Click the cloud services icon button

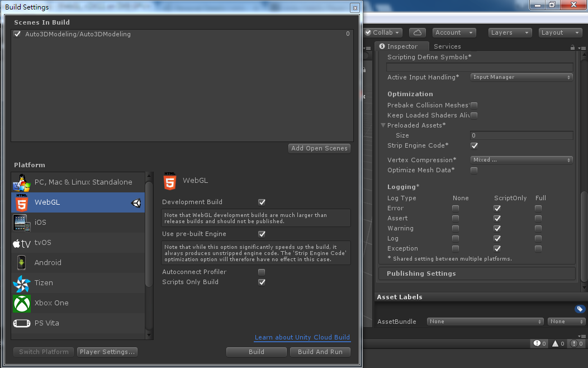(418, 32)
